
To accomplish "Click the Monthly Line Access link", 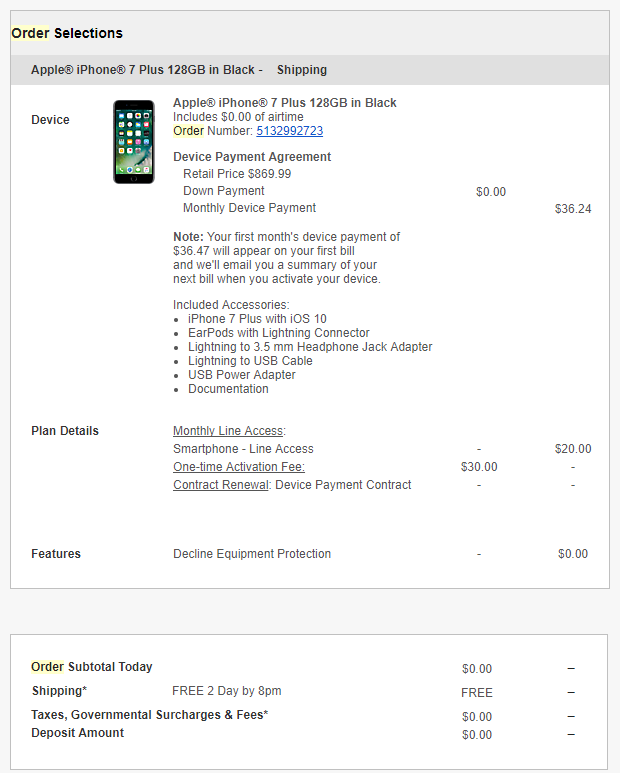I will point(227,431).
